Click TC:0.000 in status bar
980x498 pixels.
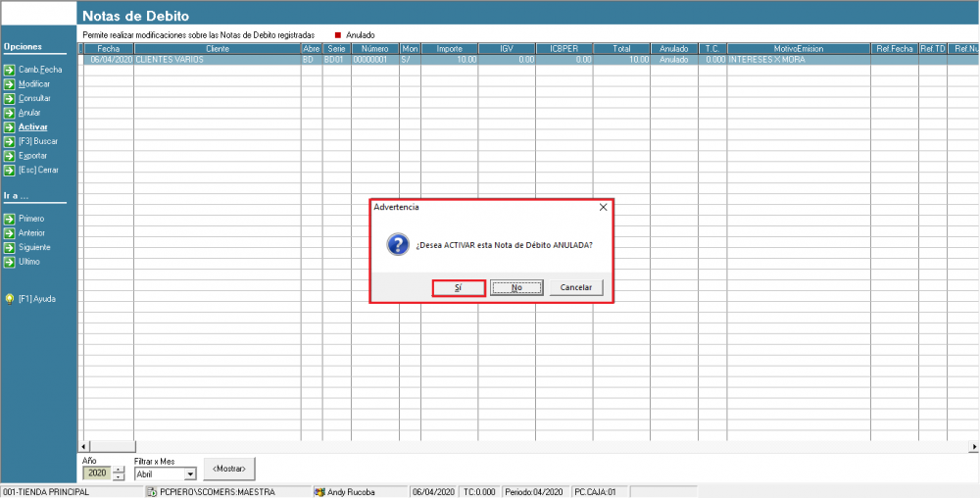point(479,492)
